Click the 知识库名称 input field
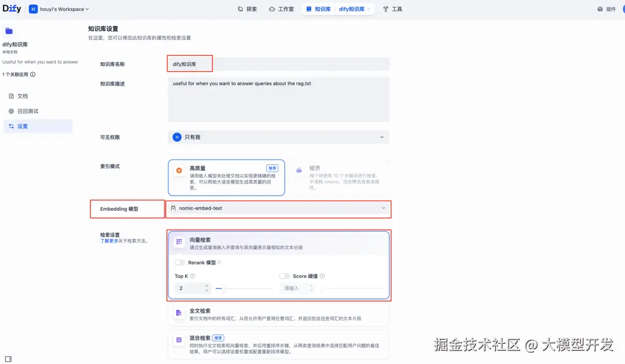Viewport: 625px width, 364px height. point(278,64)
